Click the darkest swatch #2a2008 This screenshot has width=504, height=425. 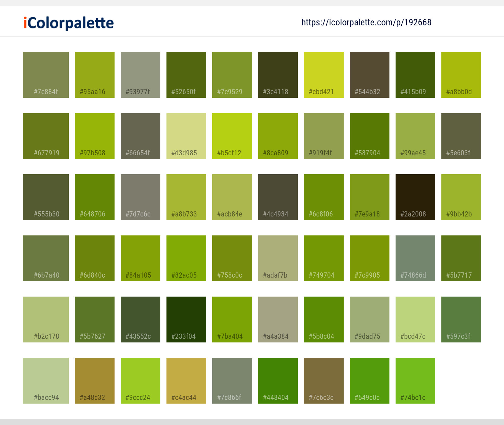point(415,197)
